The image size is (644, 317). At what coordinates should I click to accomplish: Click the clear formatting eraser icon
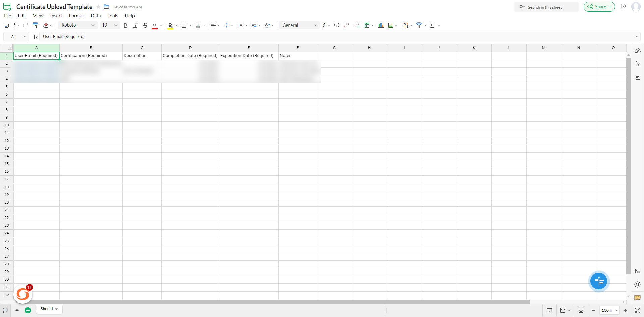[46, 25]
